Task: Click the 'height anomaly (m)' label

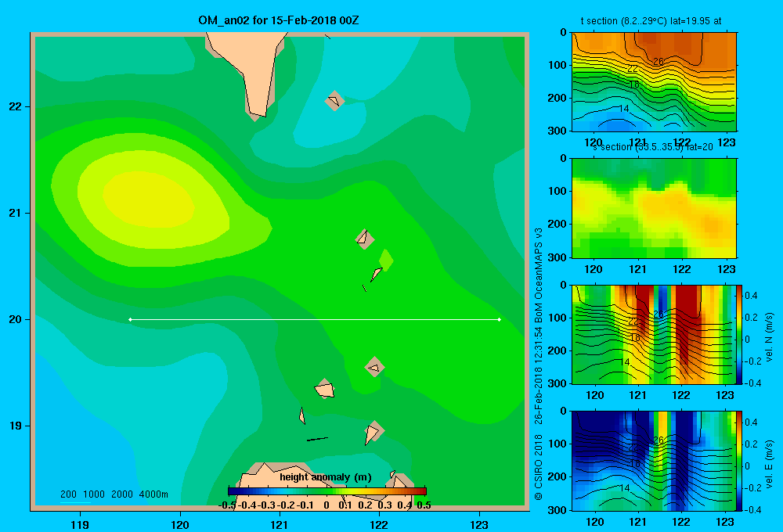Action: tap(326, 477)
